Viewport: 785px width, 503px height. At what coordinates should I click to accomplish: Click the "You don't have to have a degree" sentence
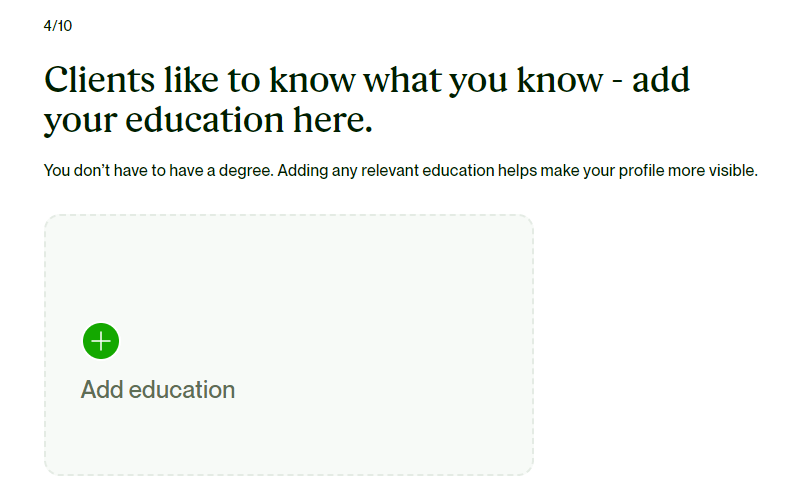(x=158, y=171)
